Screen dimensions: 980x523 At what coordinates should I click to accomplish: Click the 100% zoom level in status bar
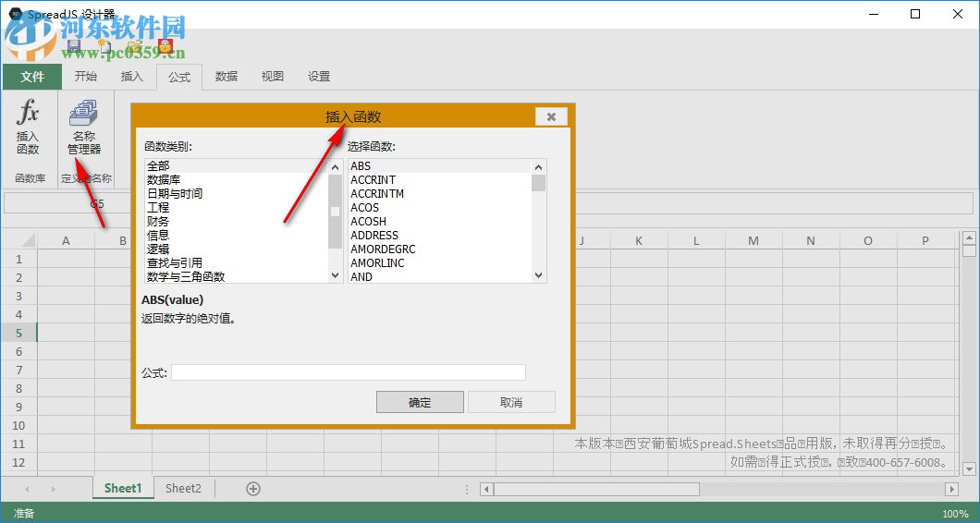[x=955, y=514]
